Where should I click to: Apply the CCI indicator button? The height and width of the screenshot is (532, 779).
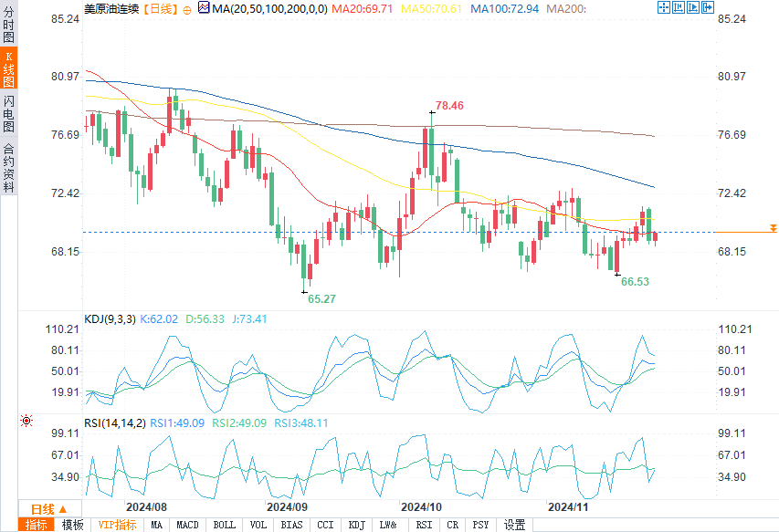coord(325,525)
